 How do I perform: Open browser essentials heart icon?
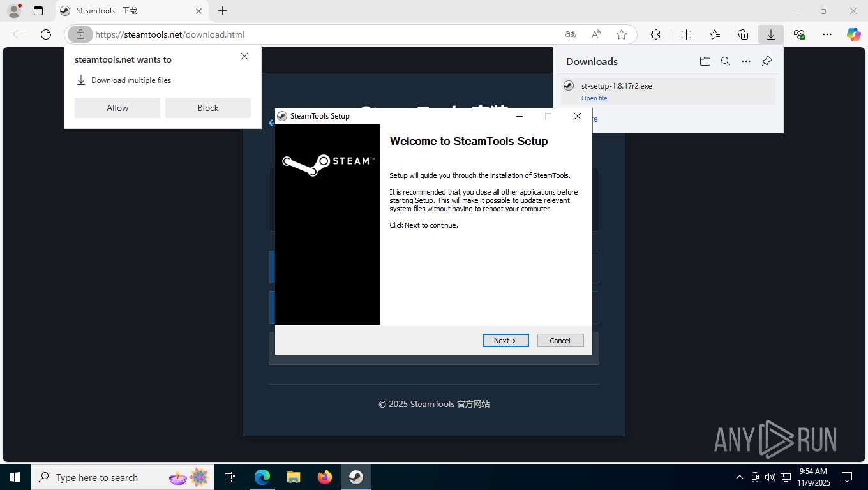(x=799, y=34)
